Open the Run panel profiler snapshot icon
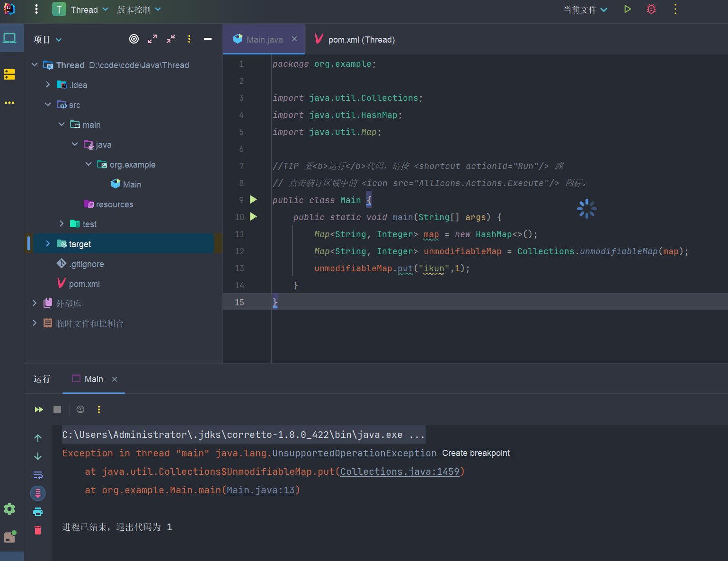 [80, 410]
